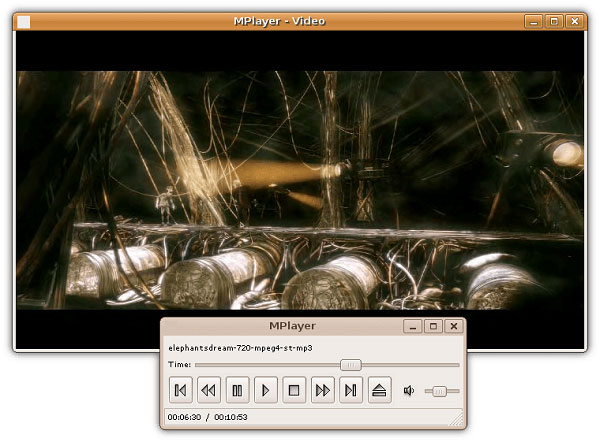Screen dimensions: 600x442
Task: Minimize the MPlayer control window
Action: point(412,326)
